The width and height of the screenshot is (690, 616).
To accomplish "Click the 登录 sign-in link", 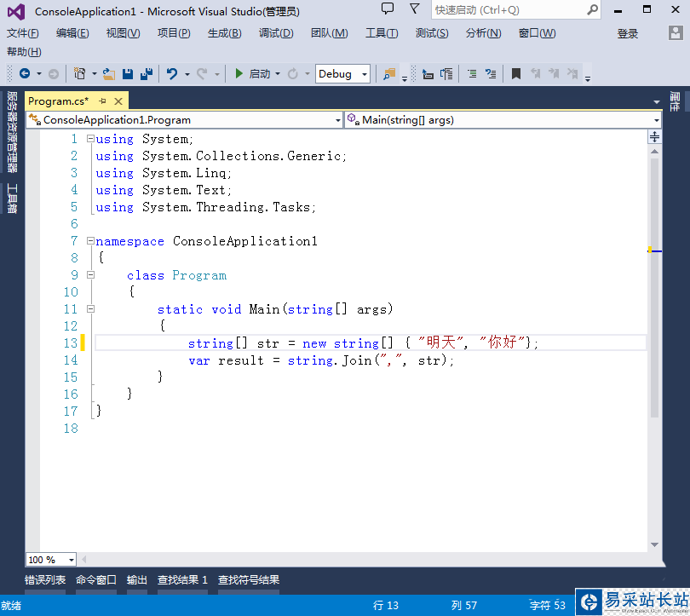I will coord(628,33).
